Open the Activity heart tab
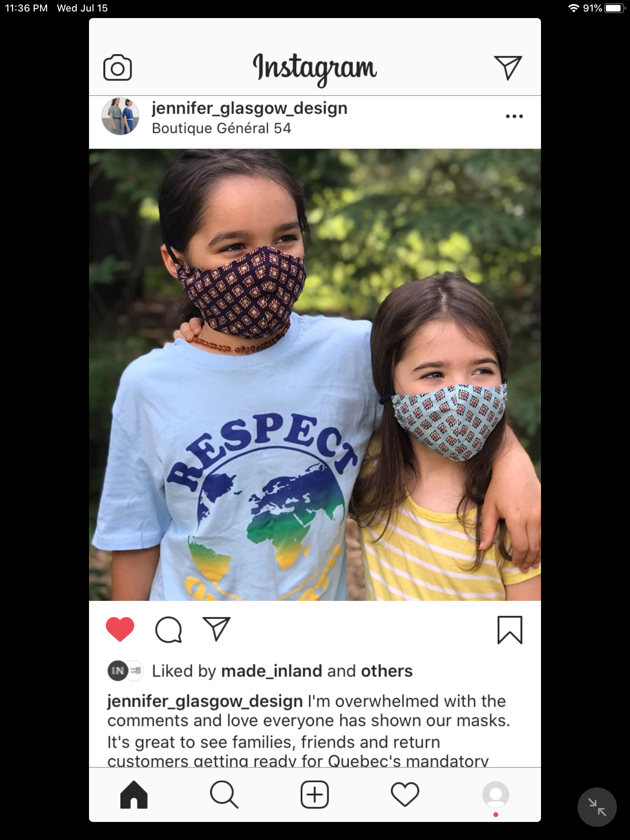Screen dimensions: 630x840 pyautogui.click(x=405, y=795)
